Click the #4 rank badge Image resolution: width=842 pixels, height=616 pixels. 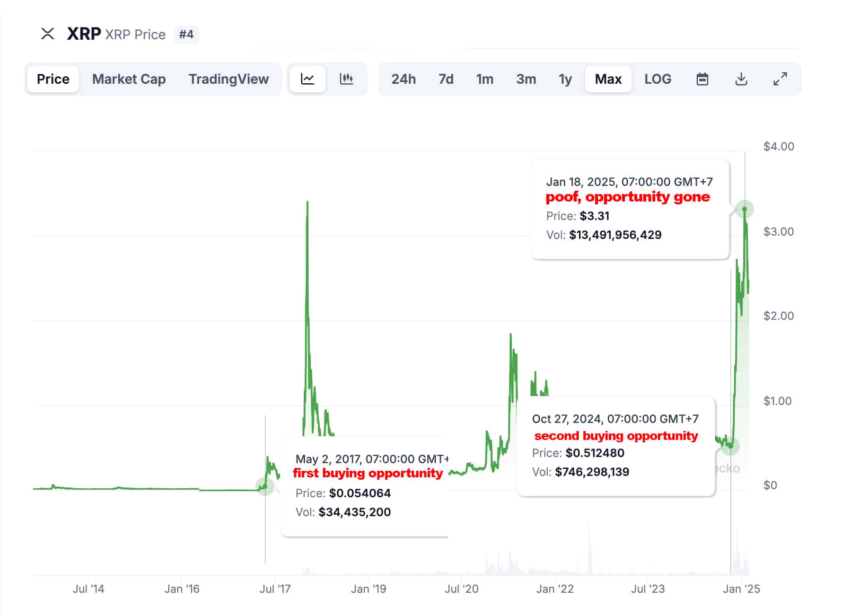tap(186, 35)
